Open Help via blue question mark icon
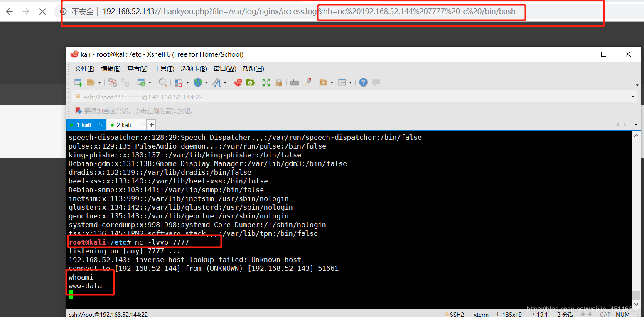 pyautogui.click(x=364, y=82)
